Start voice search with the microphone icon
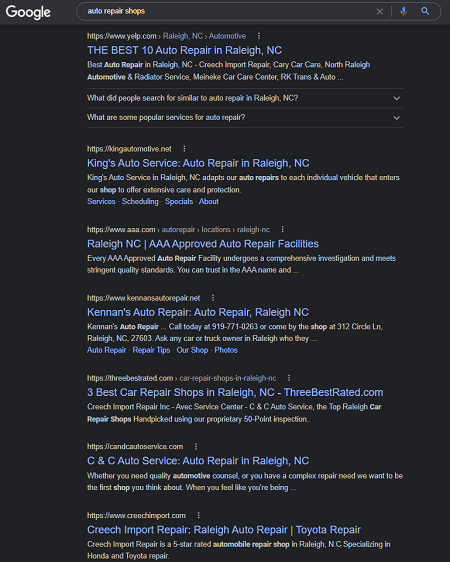Viewport: 450px width, 562px height. coord(404,11)
